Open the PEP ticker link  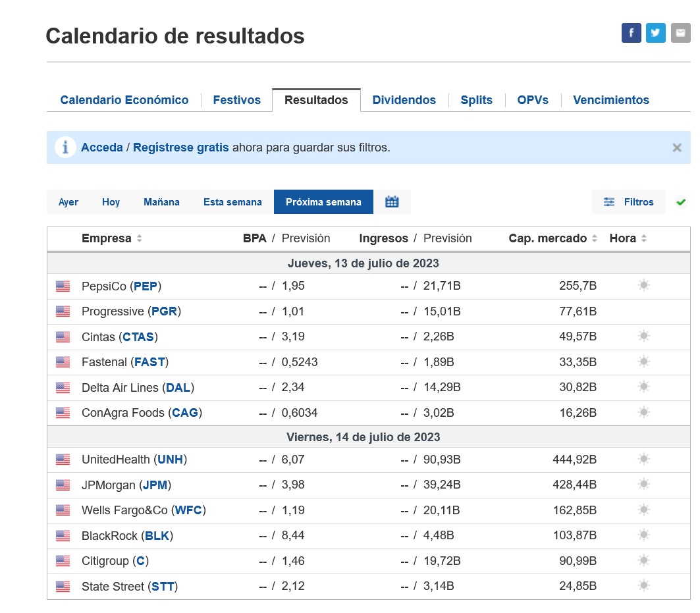(x=146, y=286)
